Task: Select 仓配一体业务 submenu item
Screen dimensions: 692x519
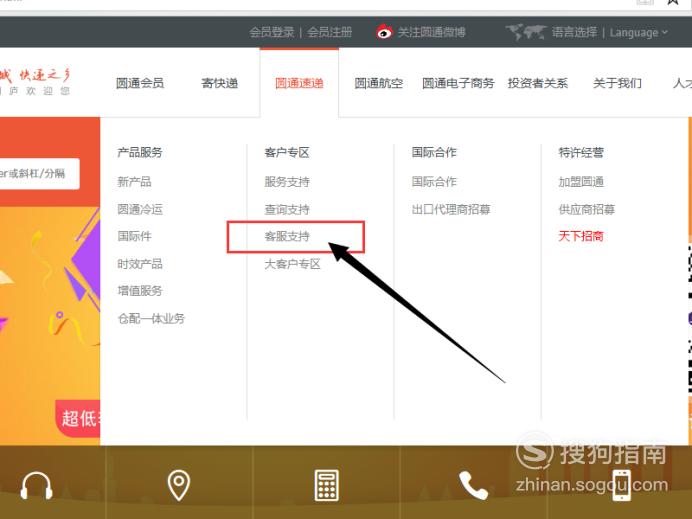Action: click(x=151, y=319)
